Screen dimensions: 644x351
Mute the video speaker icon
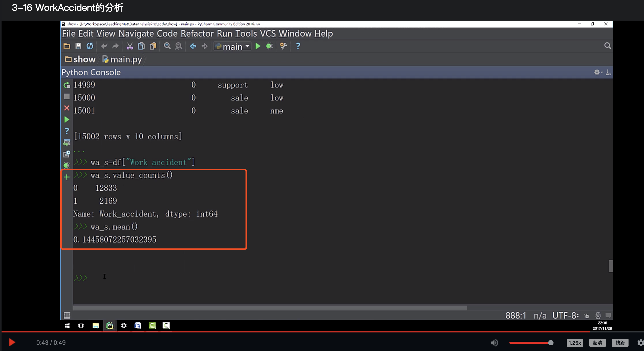click(x=494, y=342)
